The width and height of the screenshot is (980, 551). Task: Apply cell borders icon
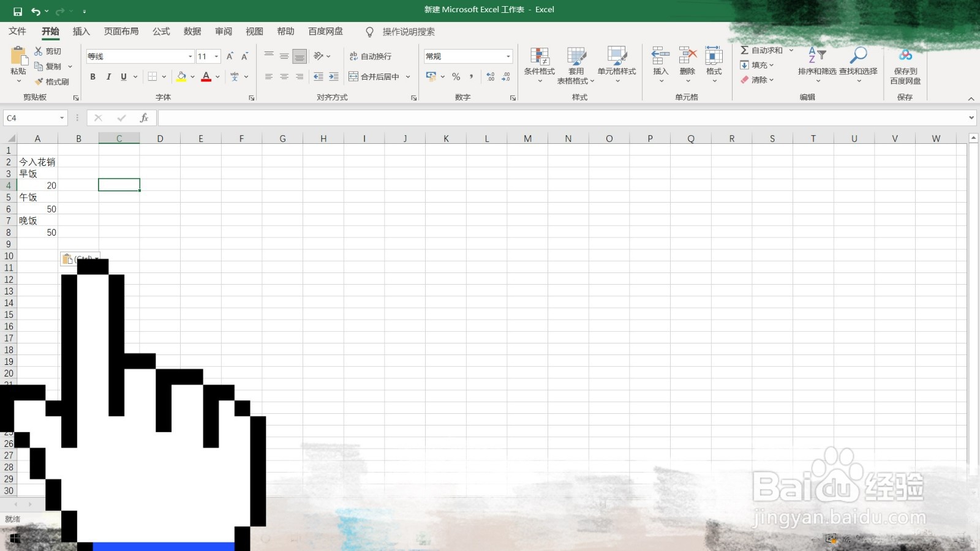(153, 77)
